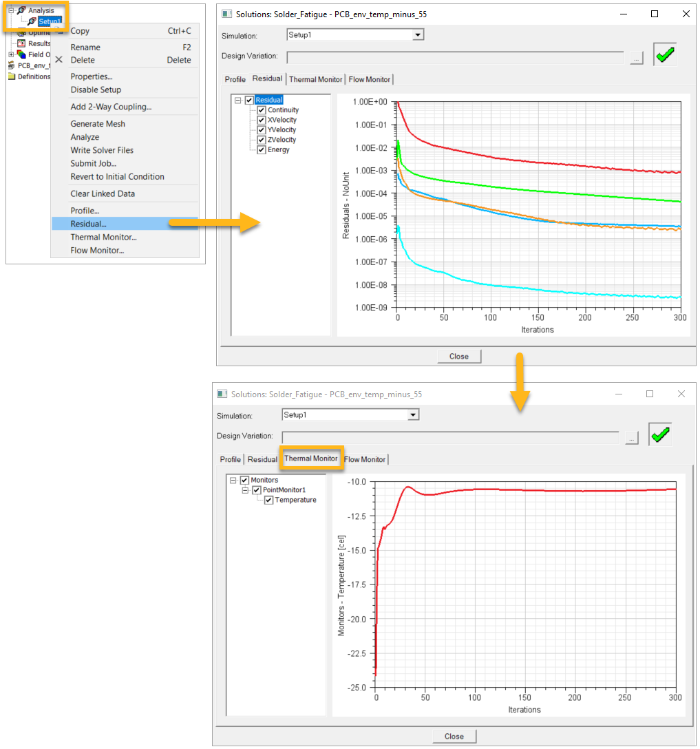
Task: Toggle the Energy residual checkbox
Action: click(262, 149)
